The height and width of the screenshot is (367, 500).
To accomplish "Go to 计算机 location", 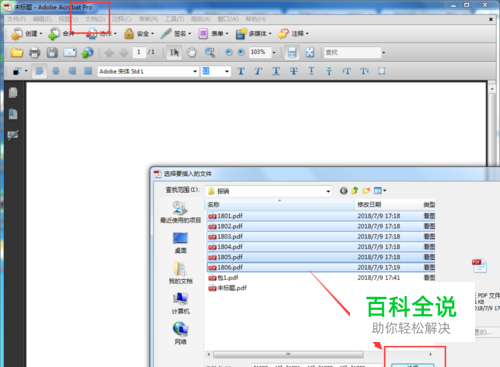I will [x=180, y=303].
